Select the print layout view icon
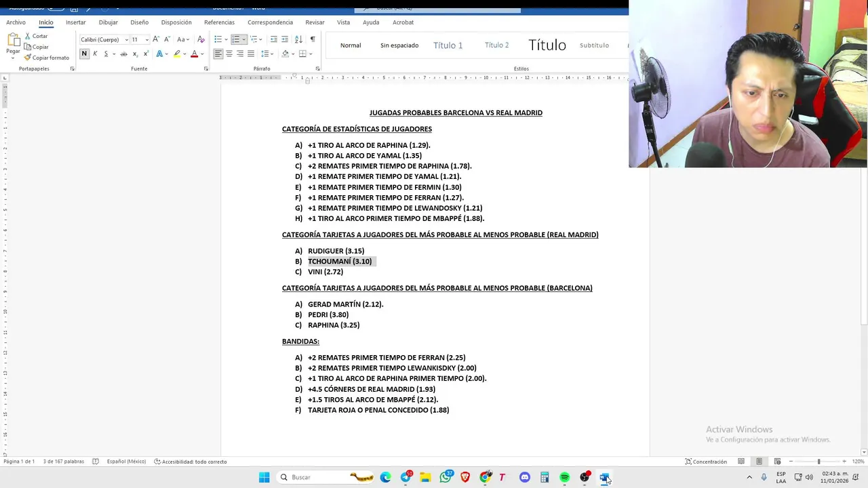Screen dimensions: 868x488 759,462
